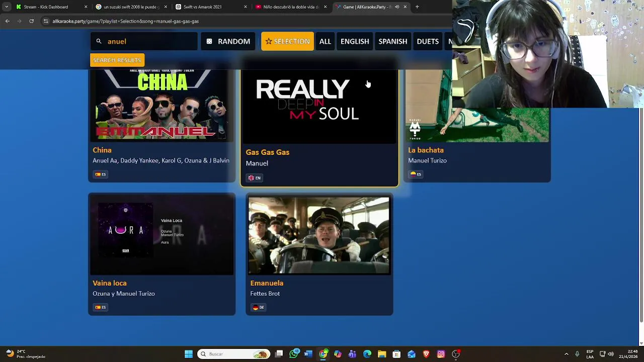This screenshot has width=644, height=362.
Task: Reload the AllKaraoke page
Action: 31,21
